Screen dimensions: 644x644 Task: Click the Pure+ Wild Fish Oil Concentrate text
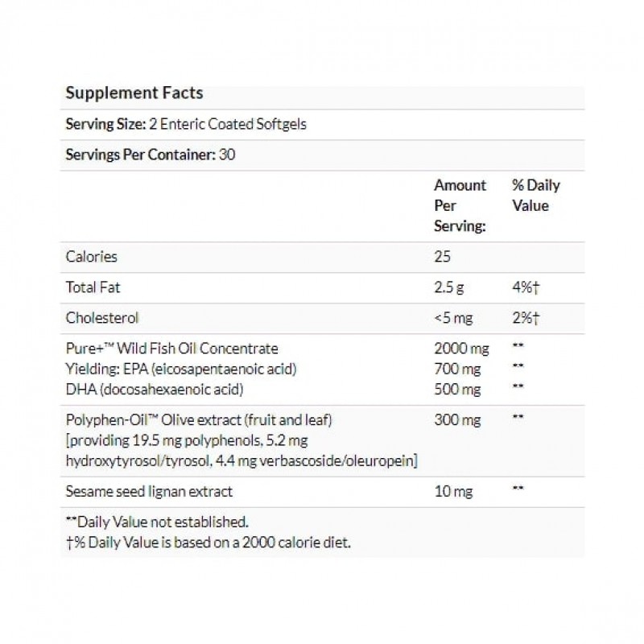pos(171,349)
